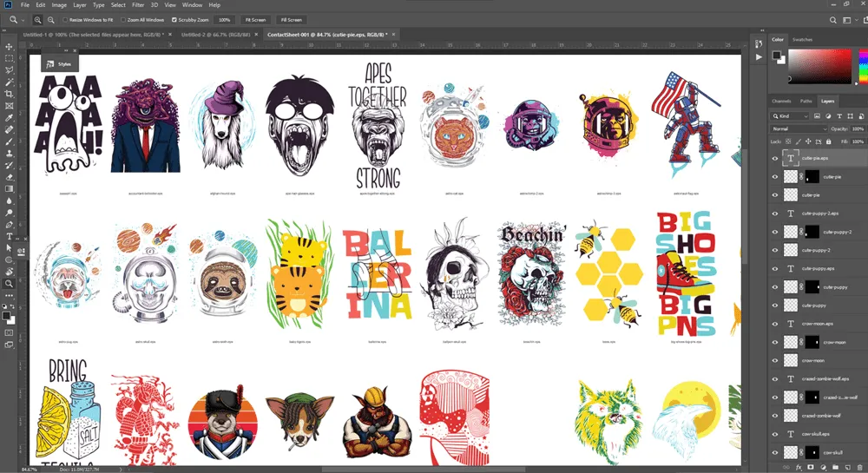
Task: Select the Pen tool
Action: pyautogui.click(x=9, y=225)
